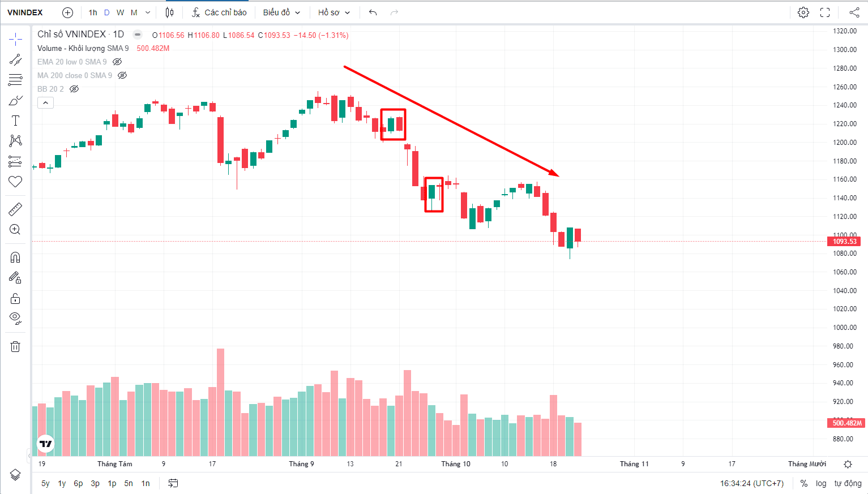Click the undo arrow
Image resolution: width=868 pixels, height=494 pixels.
[x=373, y=12]
